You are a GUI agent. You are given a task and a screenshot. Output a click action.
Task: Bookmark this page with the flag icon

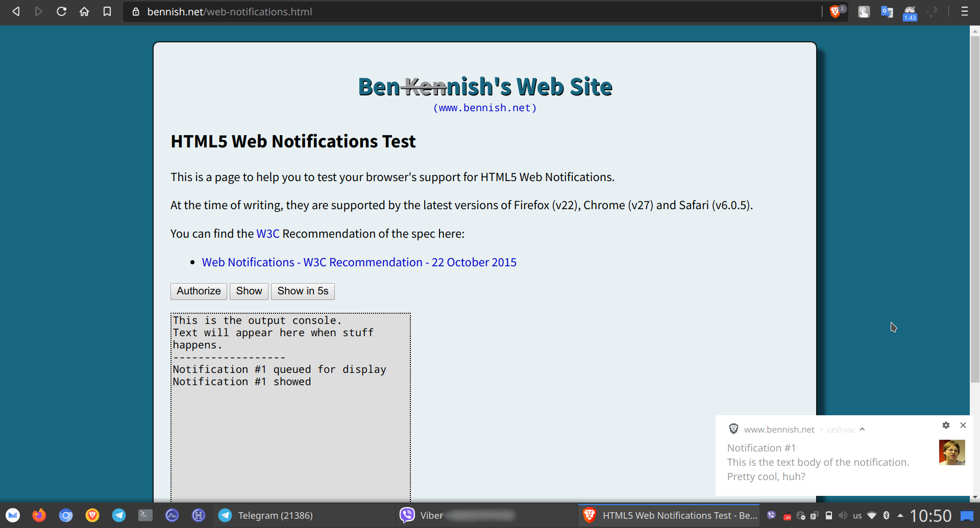(x=107, y=11)
